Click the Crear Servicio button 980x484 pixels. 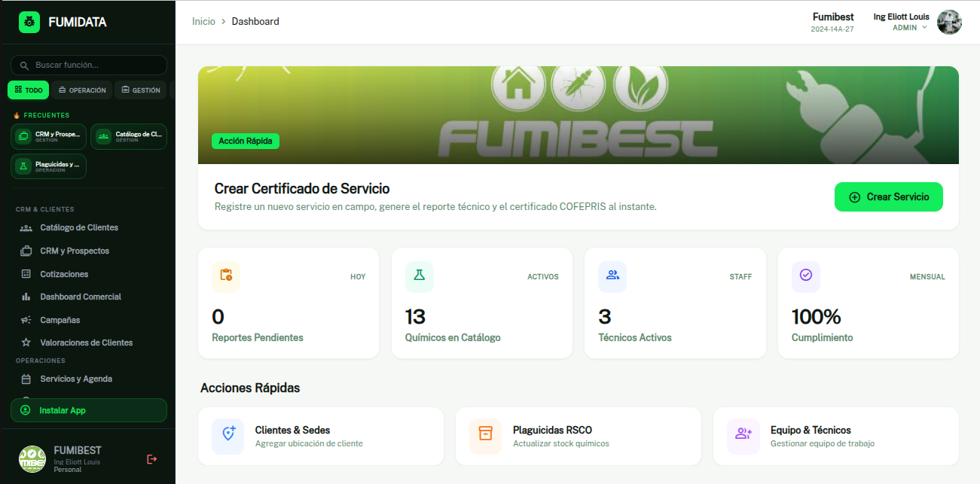click(889, 197)
